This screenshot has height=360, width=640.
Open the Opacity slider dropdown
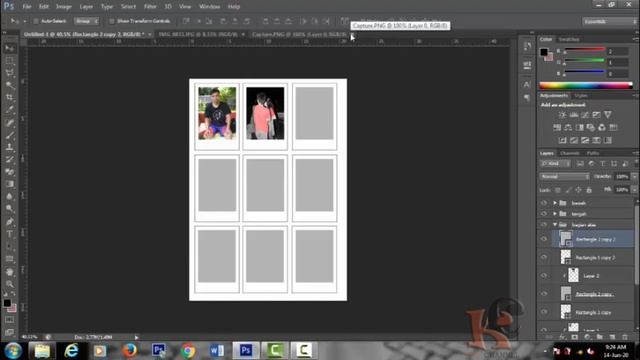(x=634, y=177)
